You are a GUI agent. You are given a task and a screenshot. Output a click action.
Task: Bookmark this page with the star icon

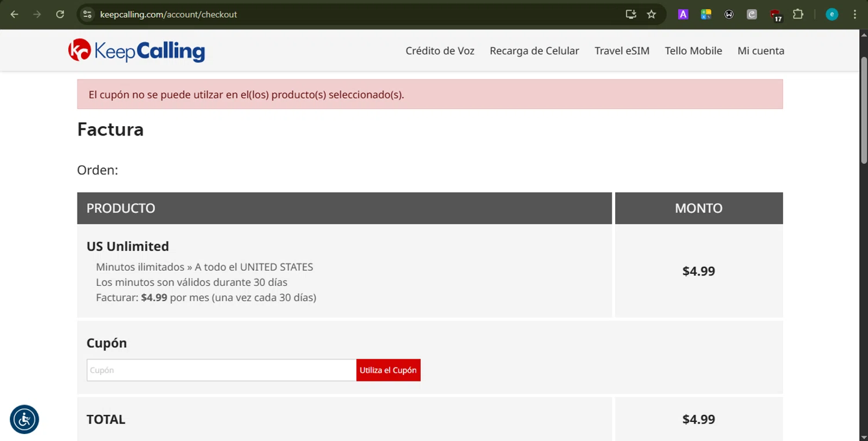click(652, 14)
